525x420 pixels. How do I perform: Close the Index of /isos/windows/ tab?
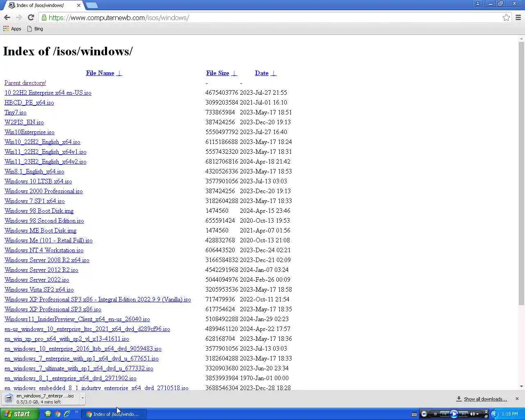tap(79, 5)
